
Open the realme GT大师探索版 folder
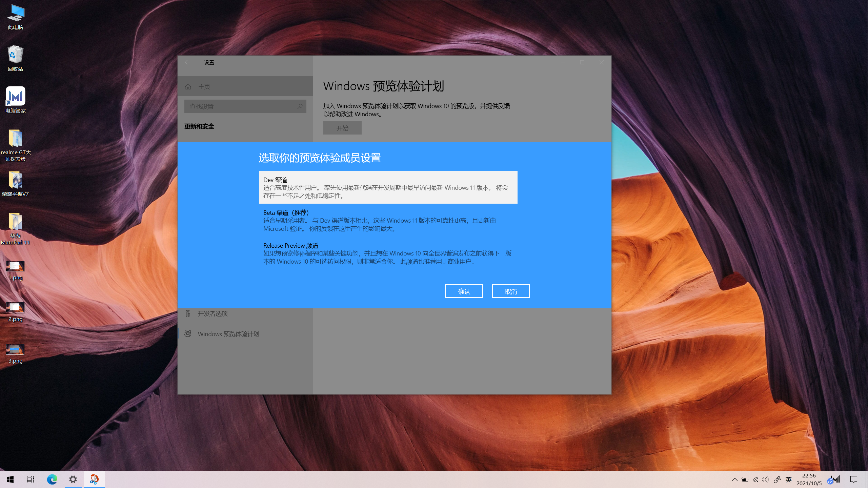click(x=16, y=145)
